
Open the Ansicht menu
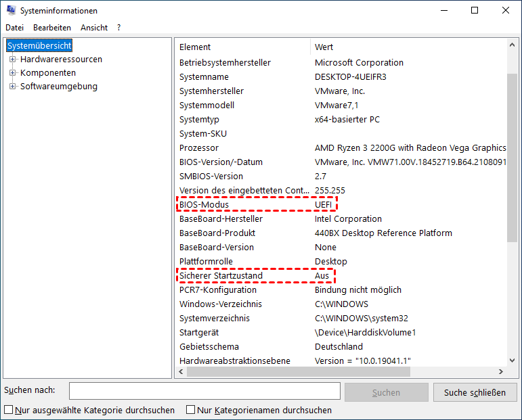pos(94,28)
